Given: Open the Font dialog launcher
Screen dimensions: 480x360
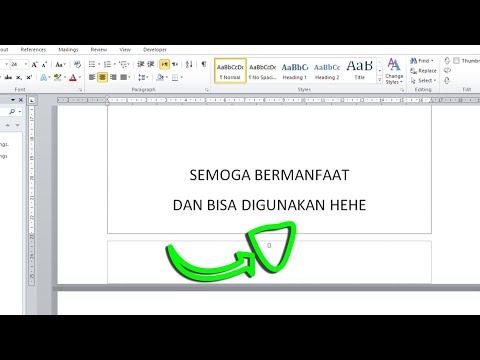Looking at the screenshot, I should (x=80, y=90).
